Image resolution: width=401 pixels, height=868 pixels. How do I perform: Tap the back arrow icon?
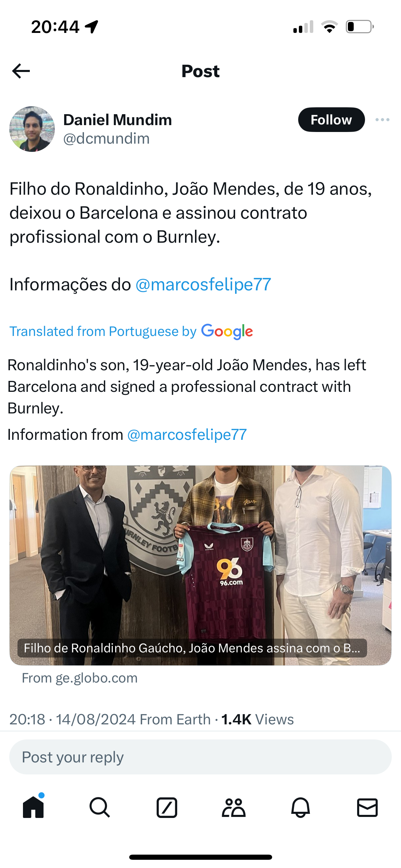[x=21, y=71]
